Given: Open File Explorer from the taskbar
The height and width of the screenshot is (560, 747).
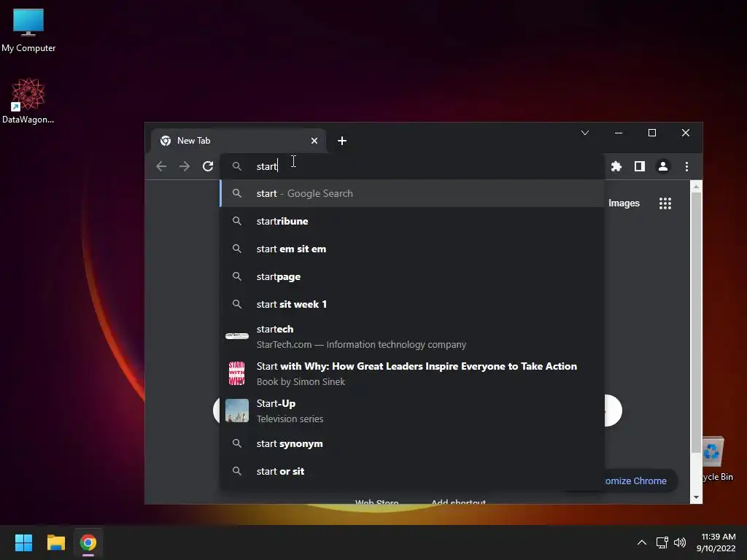Looking at the screenshot, I should tap(55, 542).
